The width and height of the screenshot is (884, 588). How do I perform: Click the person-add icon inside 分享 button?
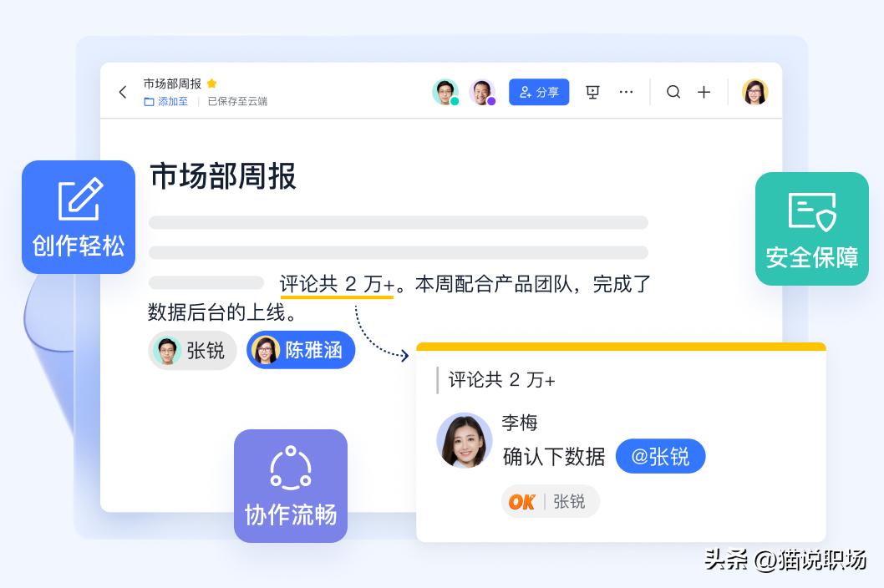pos(525,92)
